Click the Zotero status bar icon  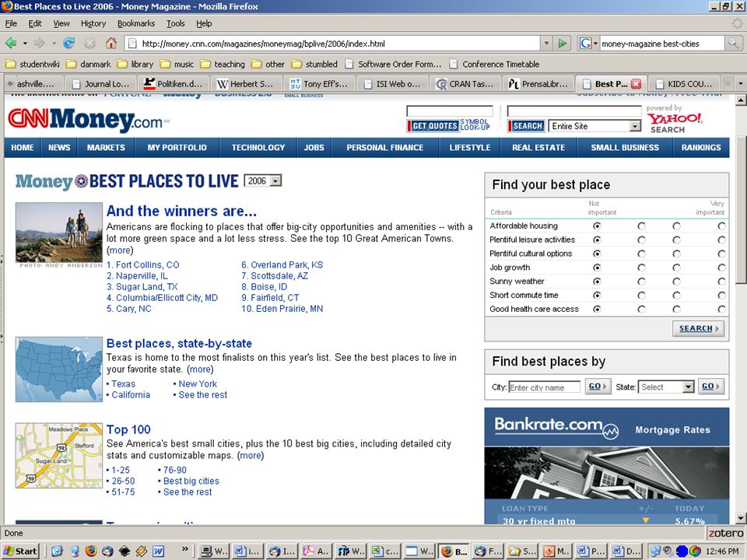tap(725, 533)
